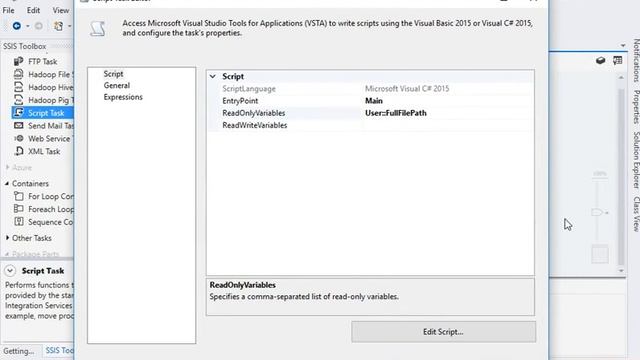The image size is (640, 360).
Task: Click the EntryPoint value Main
Action: click(373, 101)
